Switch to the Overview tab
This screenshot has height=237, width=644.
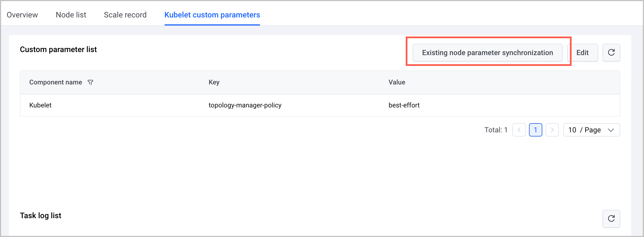pyautogui.click(x=22, y=15)
